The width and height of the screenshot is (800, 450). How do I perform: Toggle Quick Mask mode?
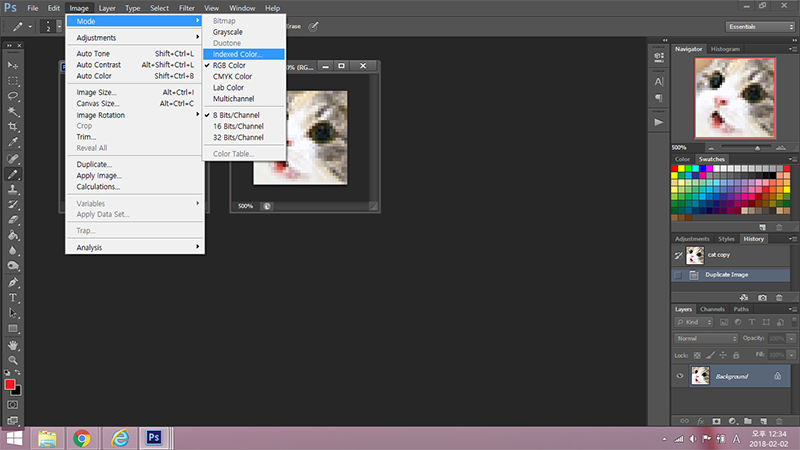point(13,405)
